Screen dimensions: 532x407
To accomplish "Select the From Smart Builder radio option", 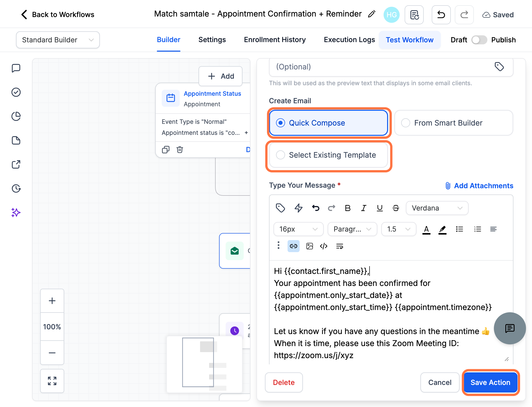I will [454, 123].
